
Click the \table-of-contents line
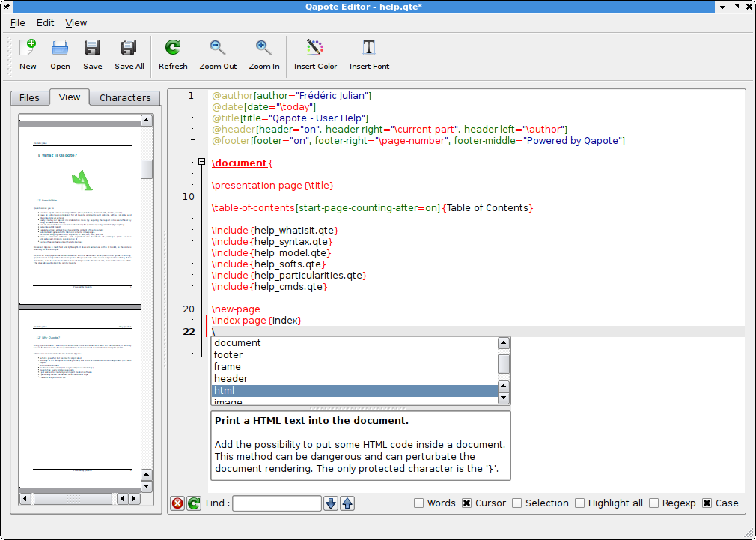[372, 208]
